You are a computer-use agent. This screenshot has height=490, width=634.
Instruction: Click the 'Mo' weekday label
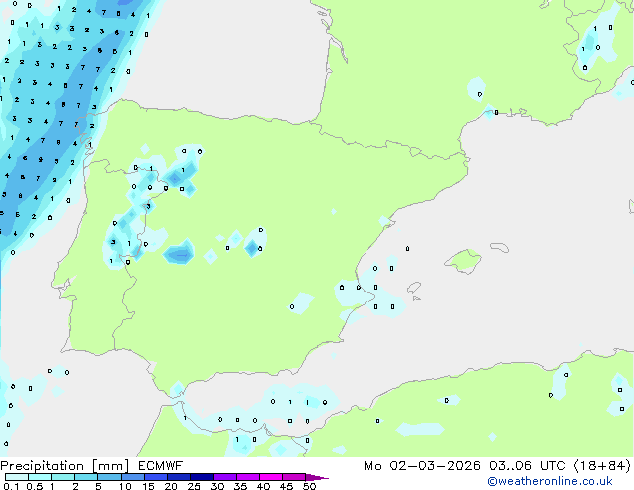[x=372, y=466]
